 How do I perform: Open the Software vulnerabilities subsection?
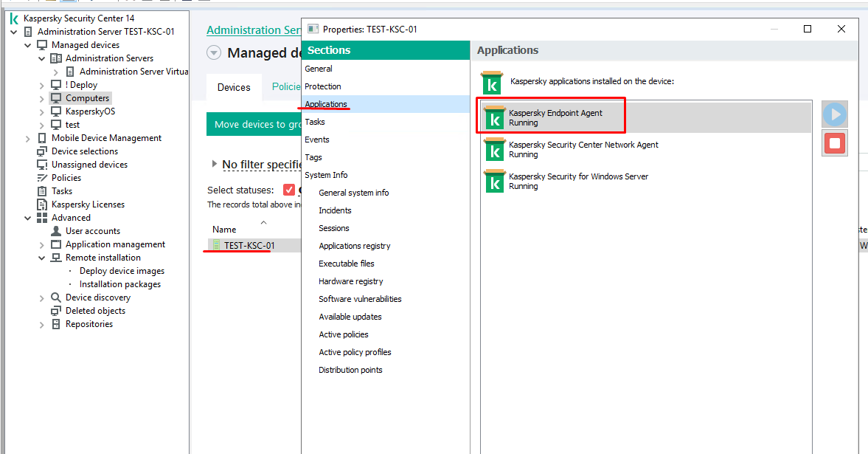360,299
